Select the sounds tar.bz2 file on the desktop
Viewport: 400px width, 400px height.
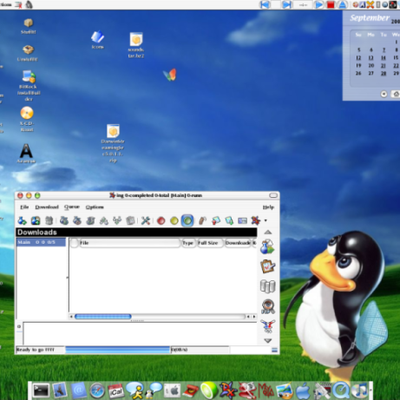coord(136,45)
